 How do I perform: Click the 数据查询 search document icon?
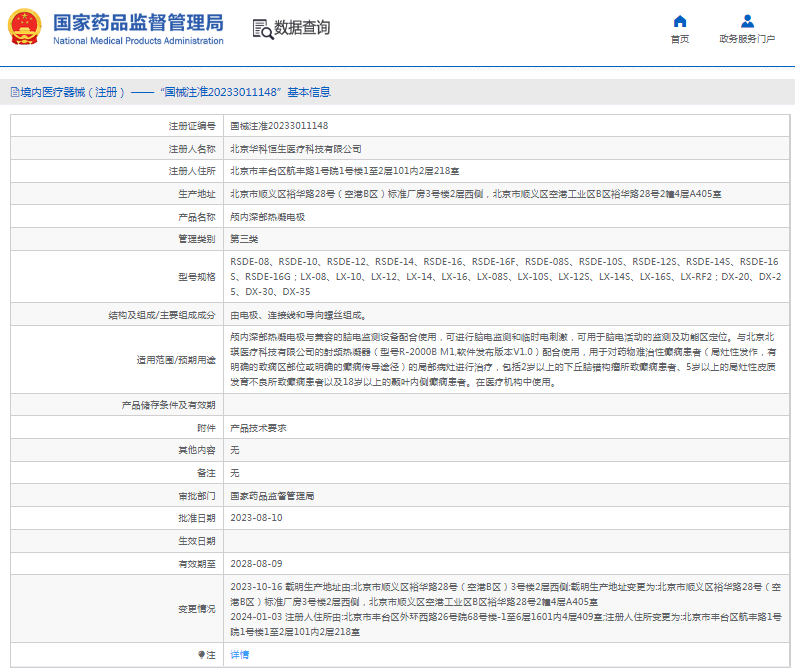pyautogui.click(x=263, y=28)
